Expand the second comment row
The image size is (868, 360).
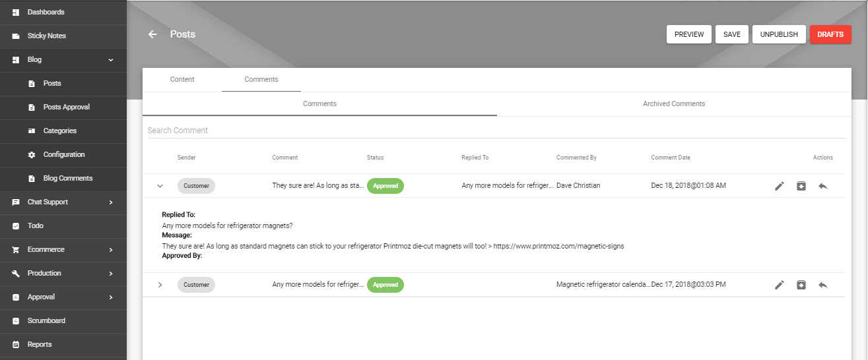(160, 285)
